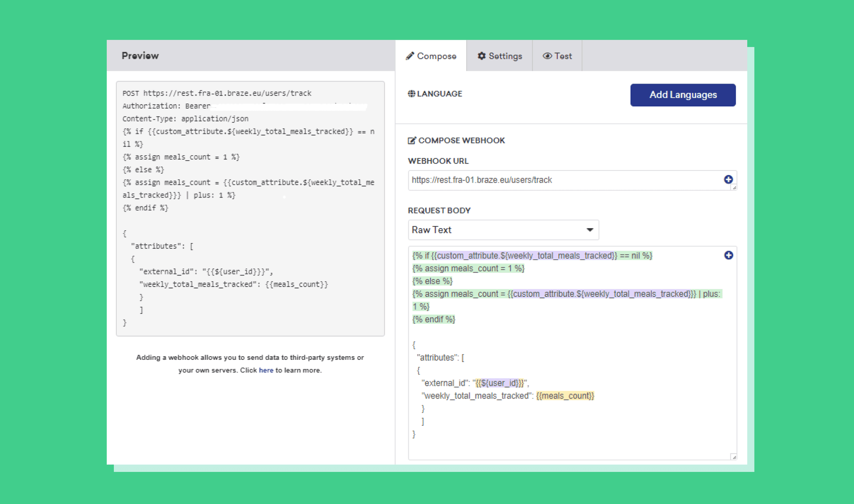Click the globe icon next to LANGUAGE
The height and width of the screenshot is (504, 854).
click(x=411, y=93)
